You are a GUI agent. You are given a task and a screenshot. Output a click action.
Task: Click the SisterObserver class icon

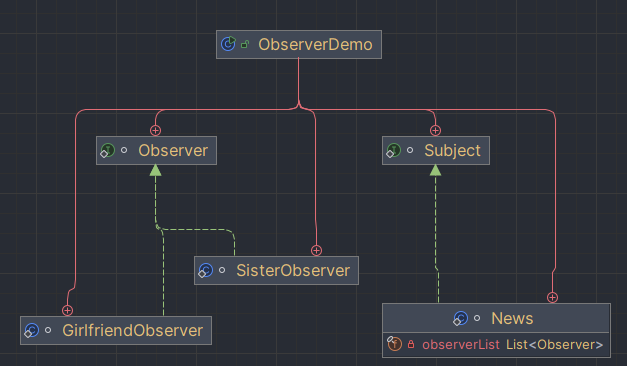pyautogui.click(x=206, y=270)
